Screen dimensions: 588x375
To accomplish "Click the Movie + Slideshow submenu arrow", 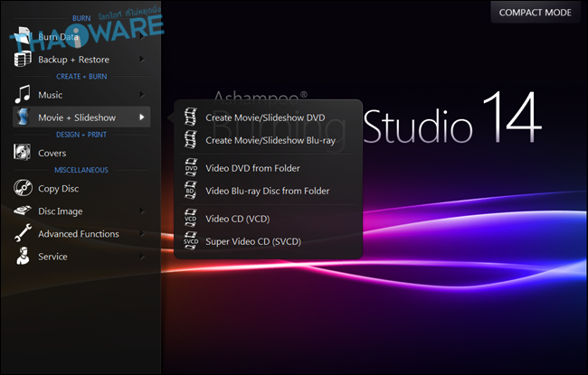I will 142,117.
